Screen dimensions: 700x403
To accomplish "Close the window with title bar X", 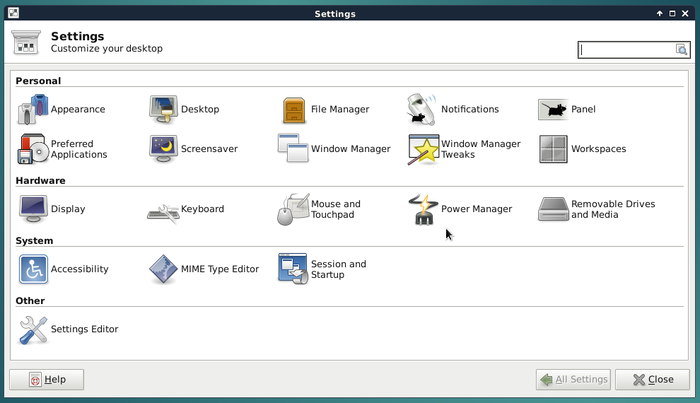I will pyautogui.click(x=685, y=13).
